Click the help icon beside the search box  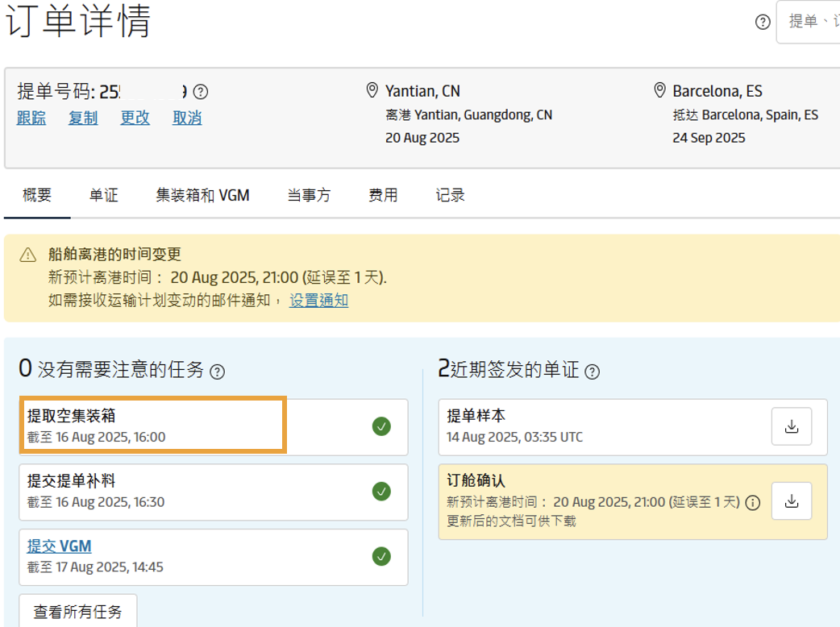coord(763,22)
